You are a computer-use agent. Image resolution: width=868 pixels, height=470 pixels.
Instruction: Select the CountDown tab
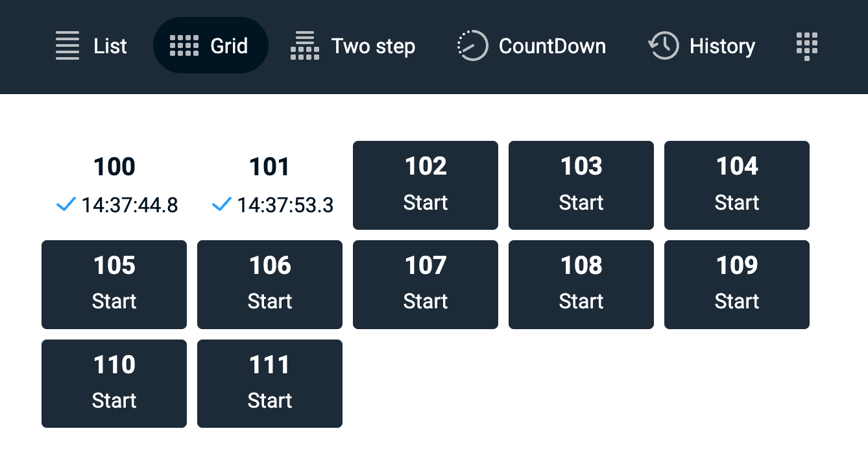533,46
